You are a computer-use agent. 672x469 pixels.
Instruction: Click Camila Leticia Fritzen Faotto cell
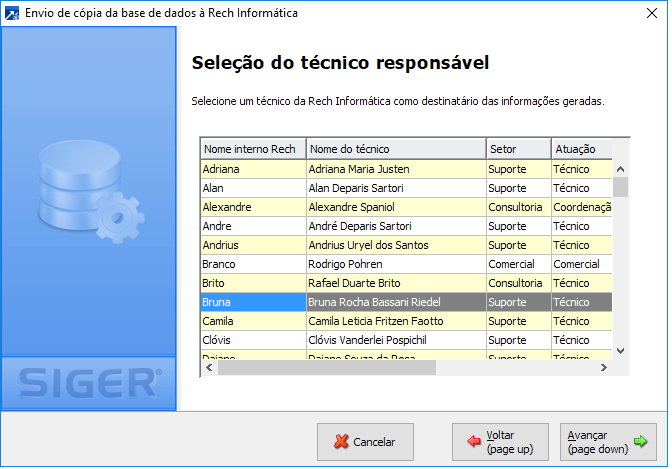click(x=396, y=321)
